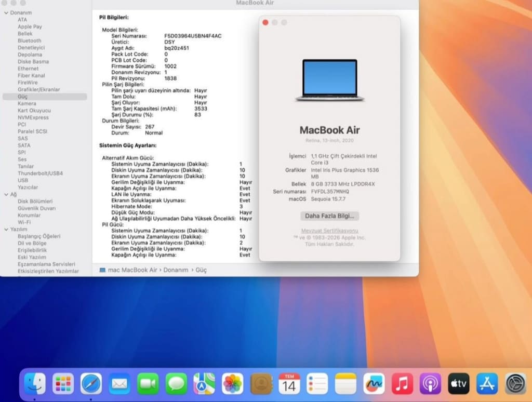Viewport: 532px width, 402px height.
Task: Select Depolama in the sidebar
Action: point(30,55)
